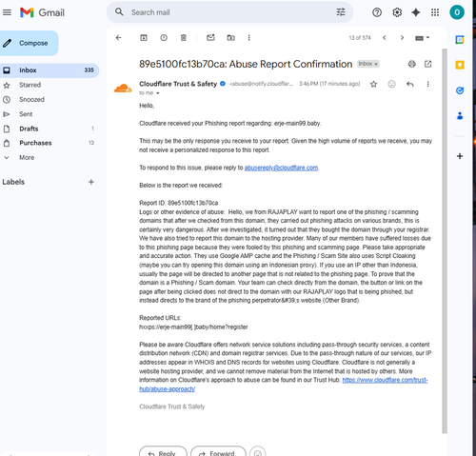Click the Reply button at bottom
This screenshot has height=456, width=476.
(x=163, y=453)
